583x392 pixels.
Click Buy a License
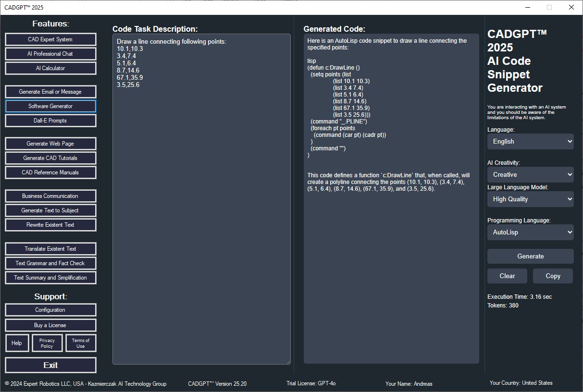(x=50, y=325)
